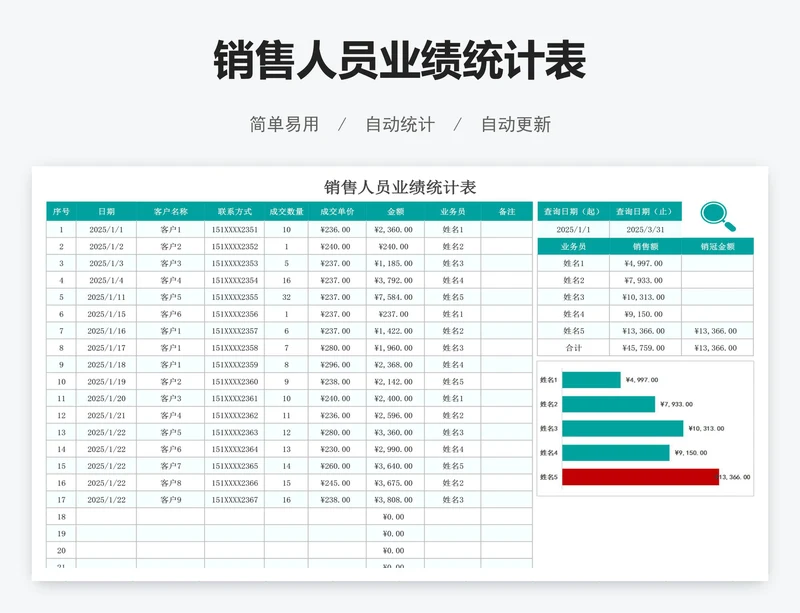Select customer cell 客户8
Viewport: 800px width, 613px height.
coord(170,483)
